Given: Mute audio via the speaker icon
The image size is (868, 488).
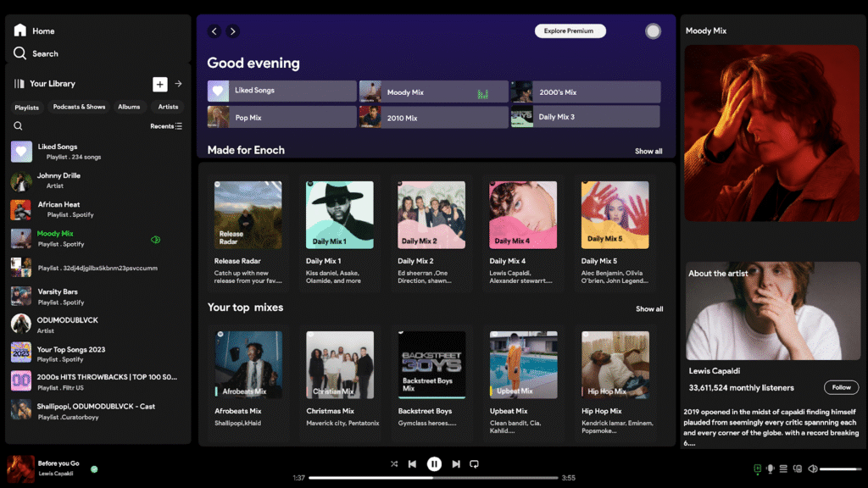Looking at the screenshot, I should tap(813, 468).
